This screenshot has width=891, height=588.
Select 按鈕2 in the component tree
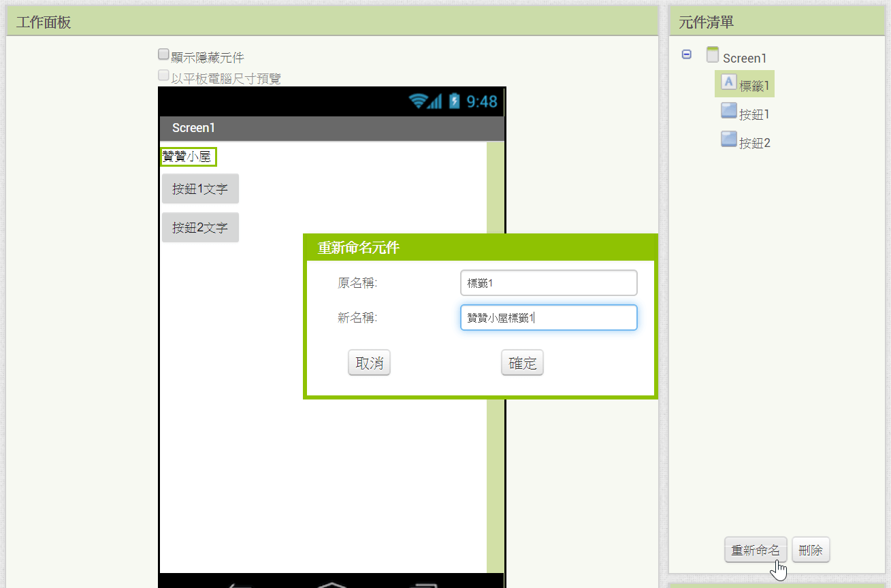click(755, 144)
